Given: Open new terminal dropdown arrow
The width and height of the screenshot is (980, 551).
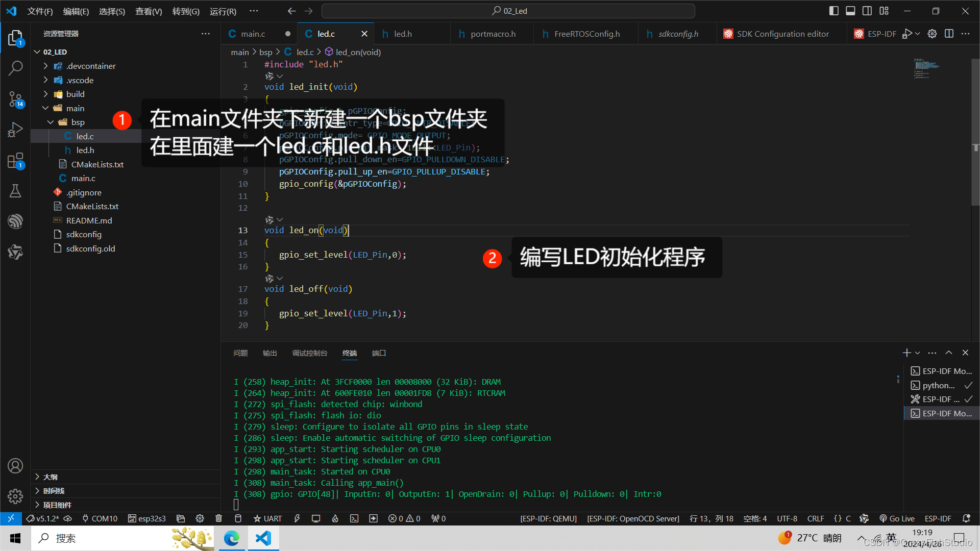Looking at the screenshot, I should [918, 353].
